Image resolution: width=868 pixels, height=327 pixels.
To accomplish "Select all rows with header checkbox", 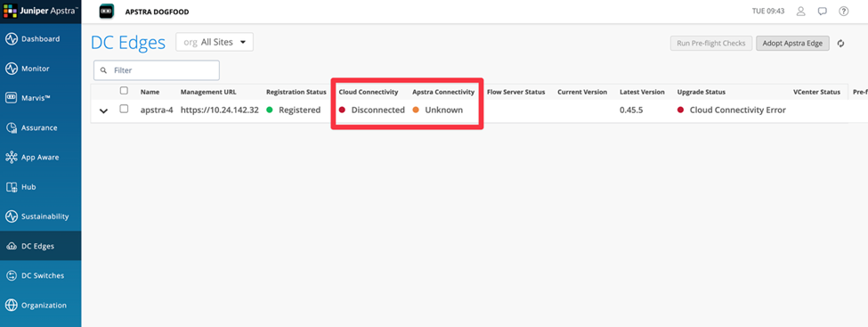I will click(124, 90).
